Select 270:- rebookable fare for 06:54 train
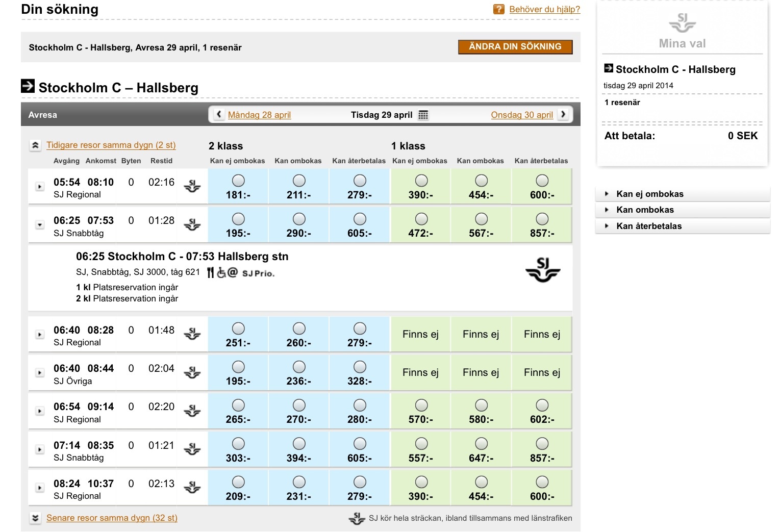780x532 pixels. tap(299, 406)
